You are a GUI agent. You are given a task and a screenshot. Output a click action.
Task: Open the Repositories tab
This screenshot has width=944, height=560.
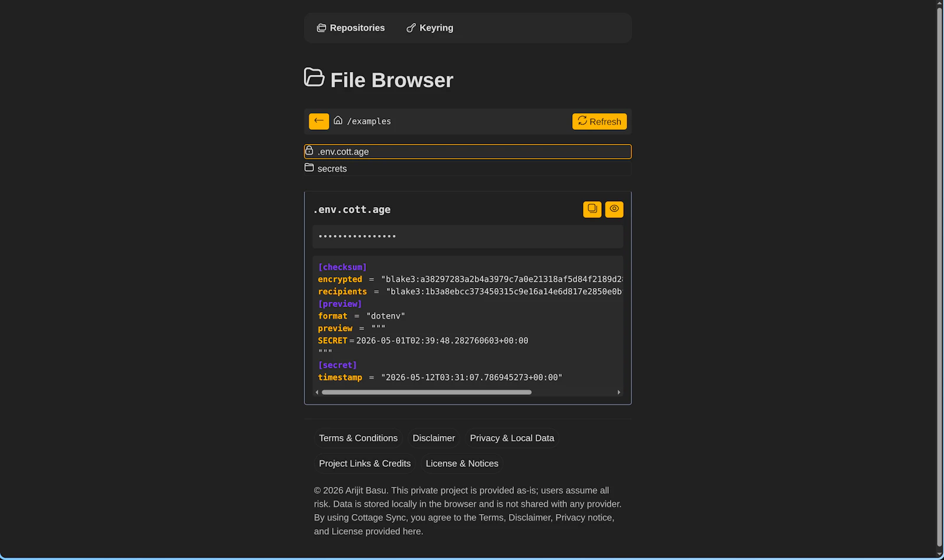coord(350,28)
